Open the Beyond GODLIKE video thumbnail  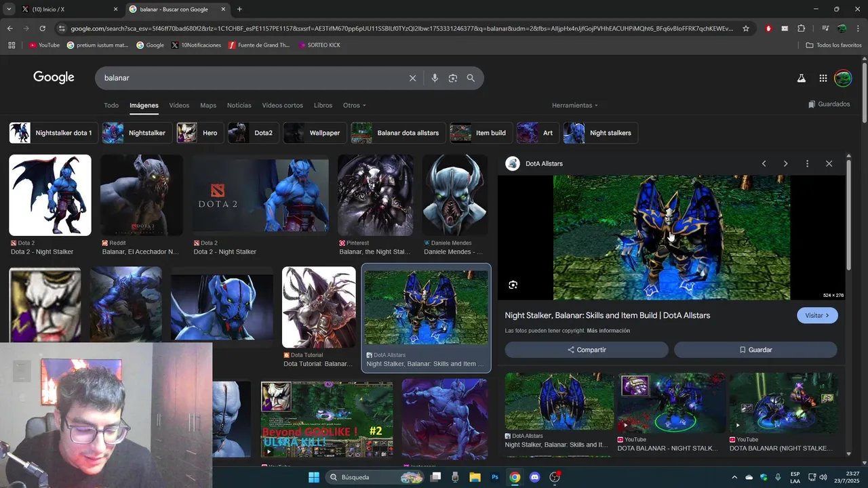pos(327,420)
